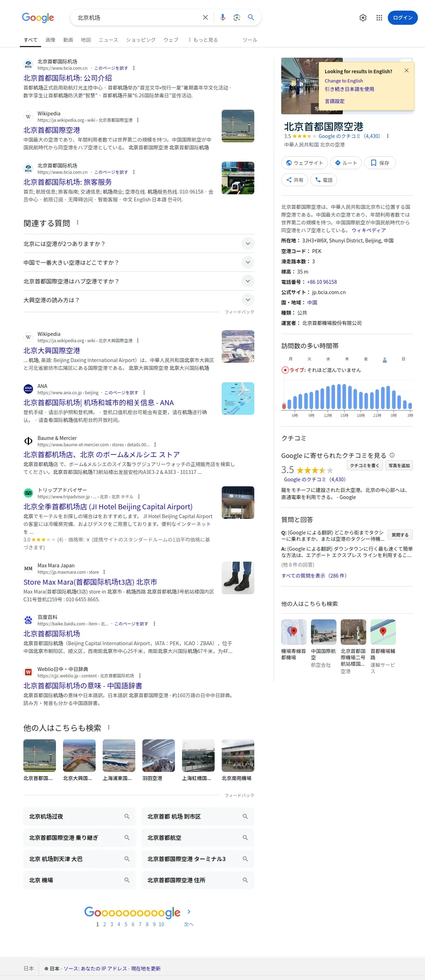Click the info icon next to Google クチコミ heading

click(392, 455)
